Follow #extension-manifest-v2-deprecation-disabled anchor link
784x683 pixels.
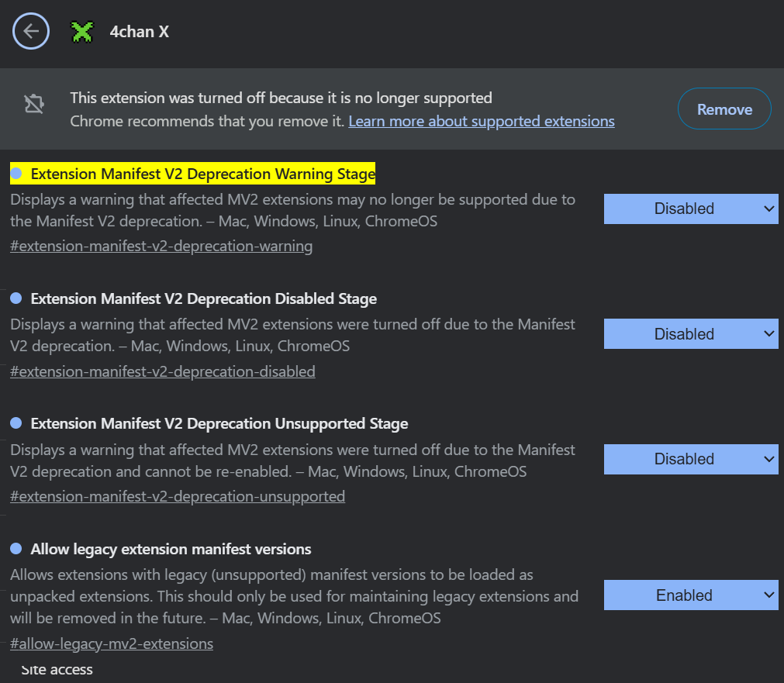pyautogui.click(x=163, y=371)
